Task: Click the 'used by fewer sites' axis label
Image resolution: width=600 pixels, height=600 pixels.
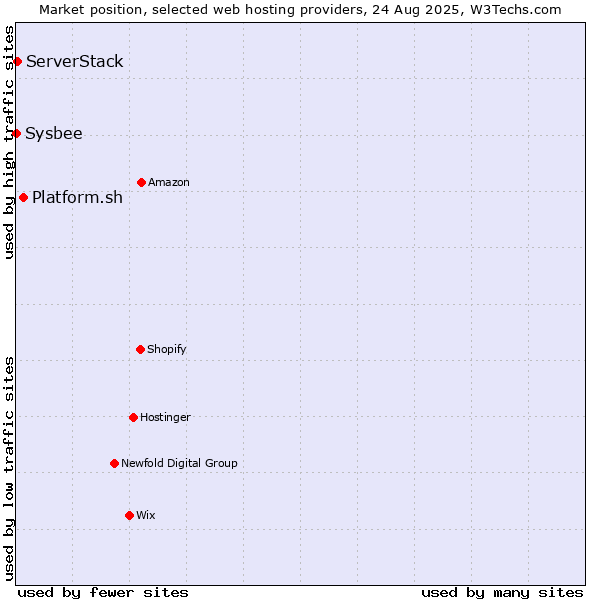Action: pyautogui.click(x=103, y=593)
